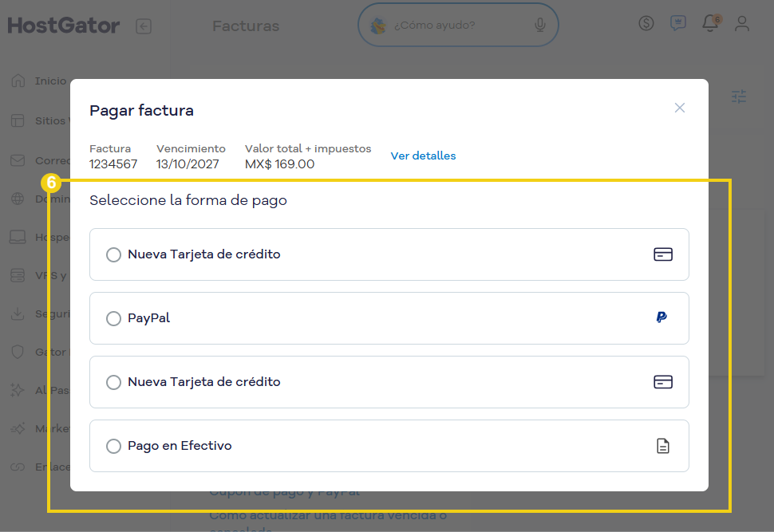Viewport: 774px width, 532px height.
Task: Click the gator mascot icon in the search bar
Action: pyautogui.click(x=378, y=26)
